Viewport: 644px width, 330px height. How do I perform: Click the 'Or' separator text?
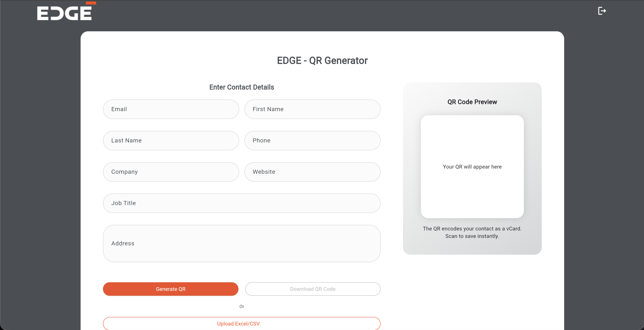(241, 307)
